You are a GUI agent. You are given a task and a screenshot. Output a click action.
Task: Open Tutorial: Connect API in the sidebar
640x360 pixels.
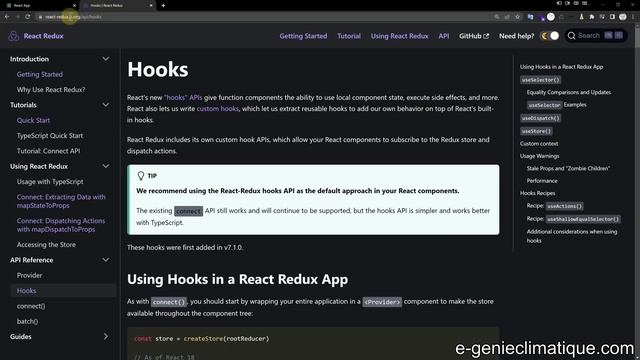(49, 151)
